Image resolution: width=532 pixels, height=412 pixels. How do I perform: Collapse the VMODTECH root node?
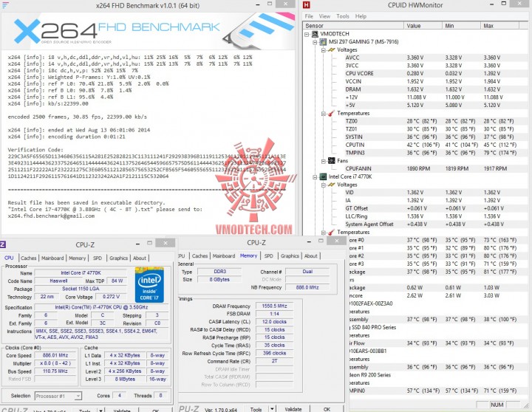tap(307, 34)
